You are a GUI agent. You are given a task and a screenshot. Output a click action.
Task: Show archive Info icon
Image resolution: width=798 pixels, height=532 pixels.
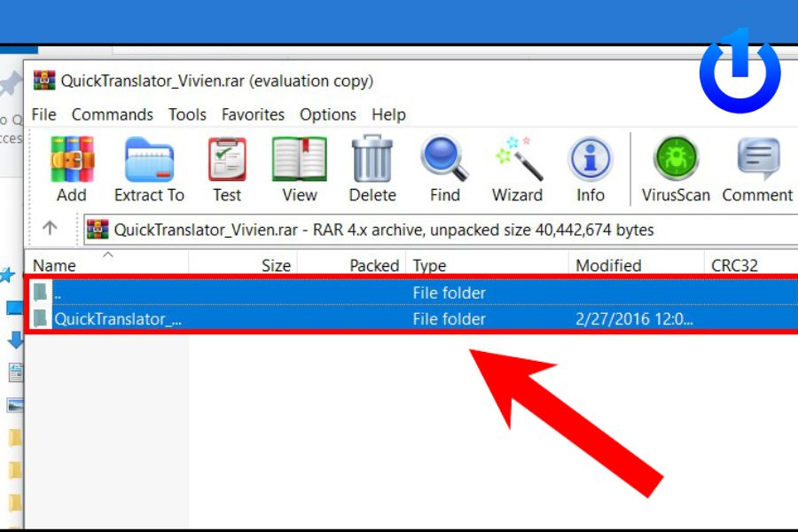click(591, 160)
